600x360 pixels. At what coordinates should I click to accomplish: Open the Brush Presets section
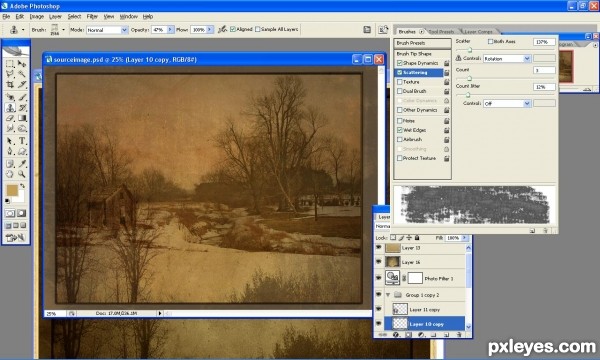(x=422, y=43)
